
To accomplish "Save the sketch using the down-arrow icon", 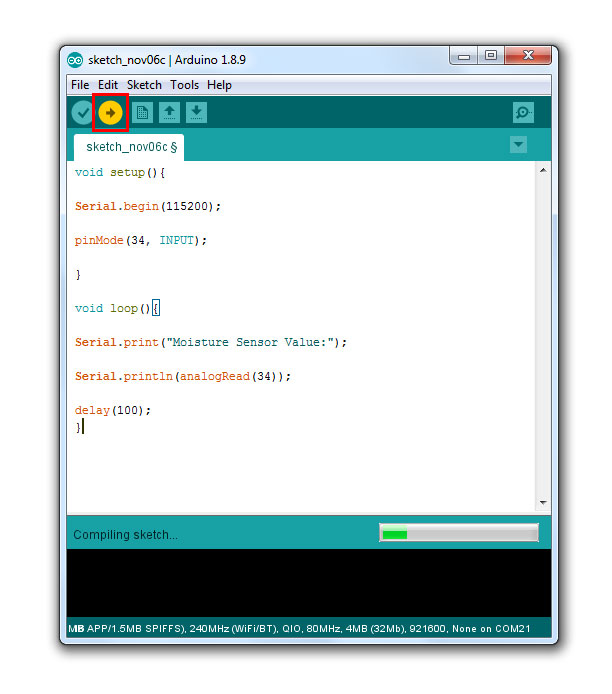I will click(x=196, y=112).
